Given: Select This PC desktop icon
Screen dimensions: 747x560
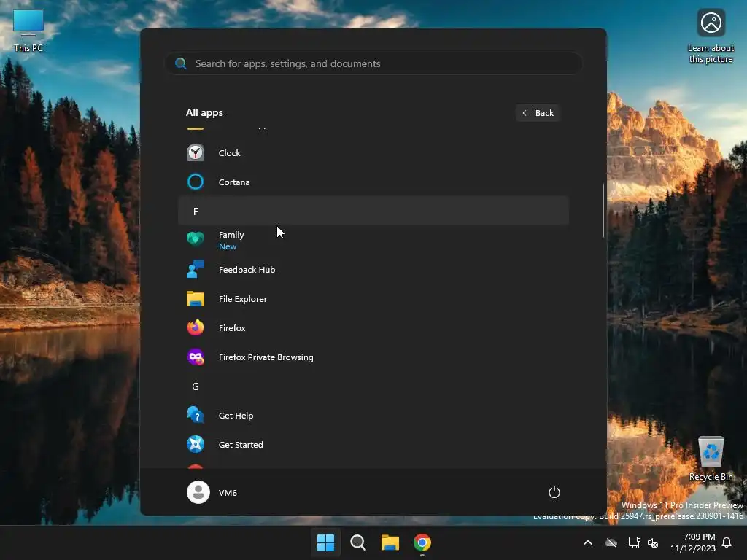Looking at the screenshot, I should click(28, 30).
